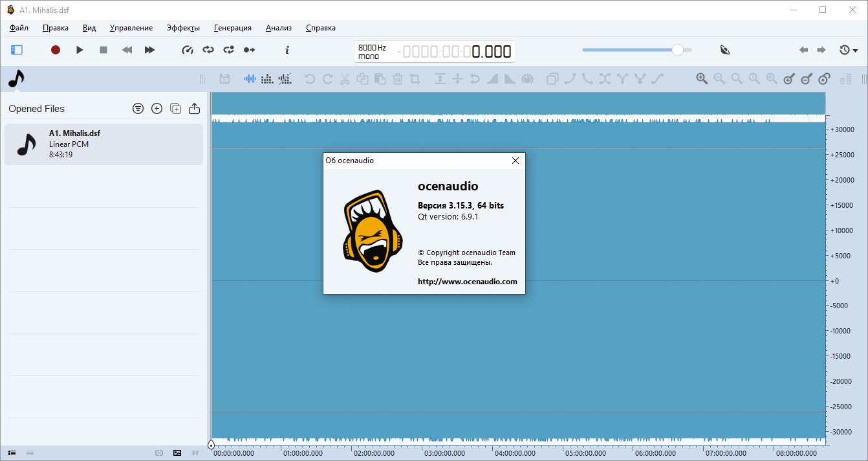This screenshot has width=868, height=461.
Task: Click the undo icon
Action: tap(310, 79)
